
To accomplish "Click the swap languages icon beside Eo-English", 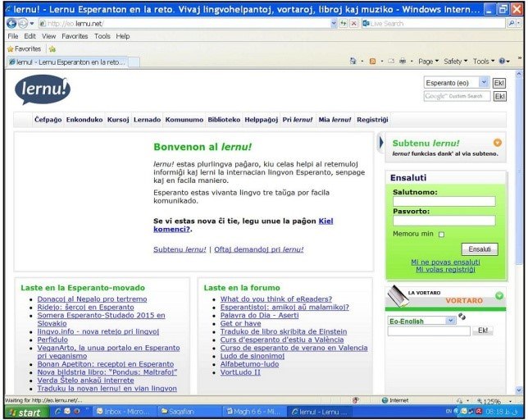I will pos(462,317).
